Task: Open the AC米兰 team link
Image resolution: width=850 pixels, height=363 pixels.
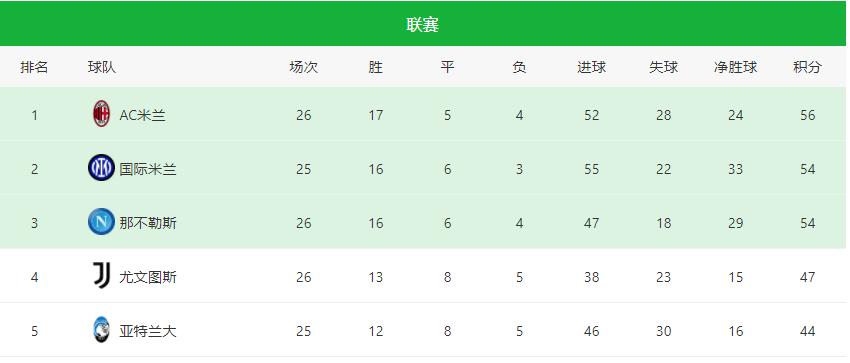Action: [x=143, y=115]
